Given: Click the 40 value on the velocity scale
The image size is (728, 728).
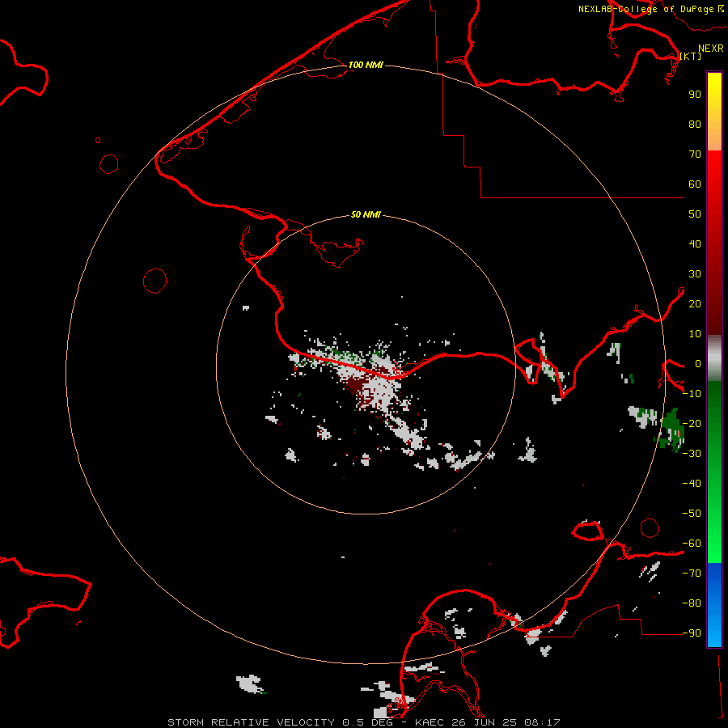Looking at the screenshot, I should (695, 243).
